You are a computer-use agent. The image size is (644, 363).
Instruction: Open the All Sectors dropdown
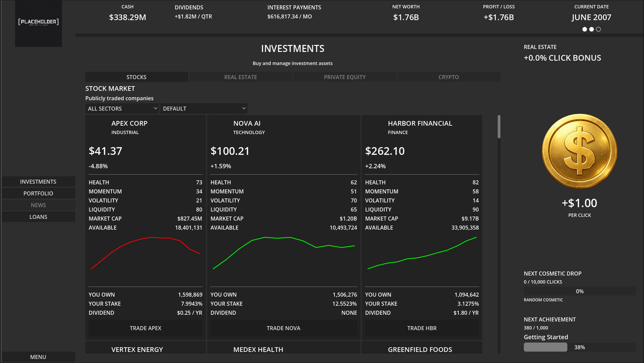(122, 109)
